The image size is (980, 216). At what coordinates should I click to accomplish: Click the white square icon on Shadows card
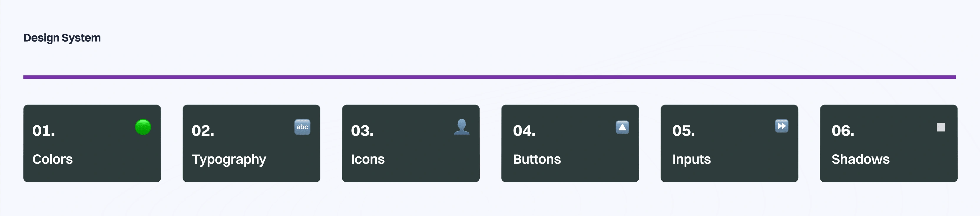[x=941, y=127]
